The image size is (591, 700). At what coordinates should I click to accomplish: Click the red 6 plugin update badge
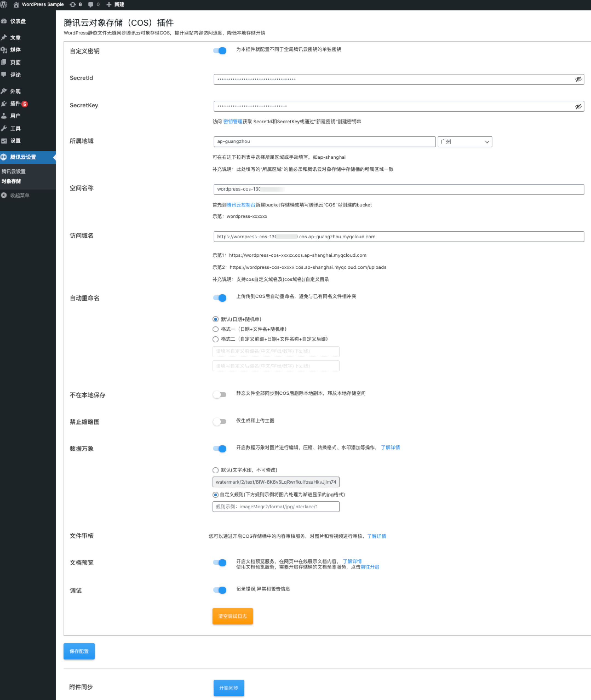tap(24, 104)
